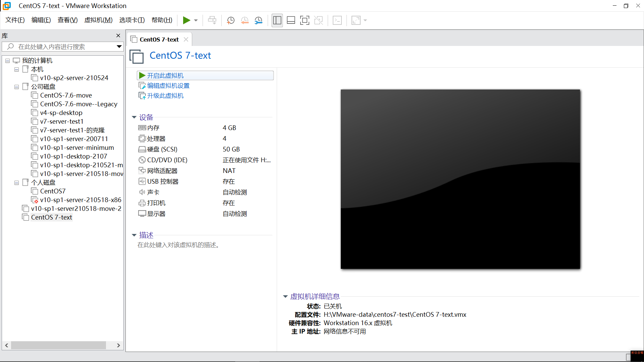
Task: Click 开启此虚拟机 link
Action: point(165,76)
